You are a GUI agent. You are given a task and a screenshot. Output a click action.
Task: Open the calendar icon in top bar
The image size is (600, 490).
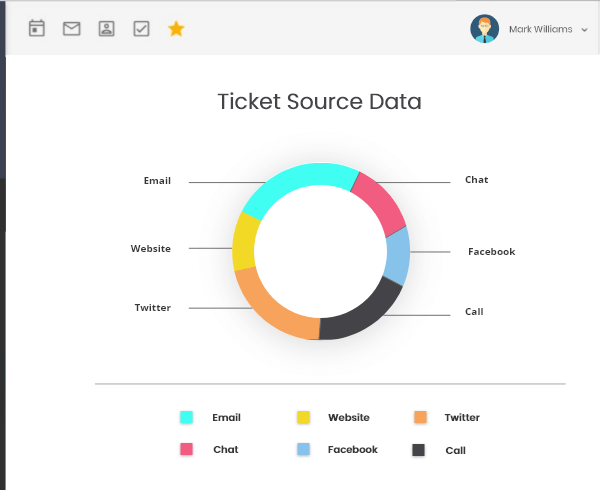click(37, 28)
